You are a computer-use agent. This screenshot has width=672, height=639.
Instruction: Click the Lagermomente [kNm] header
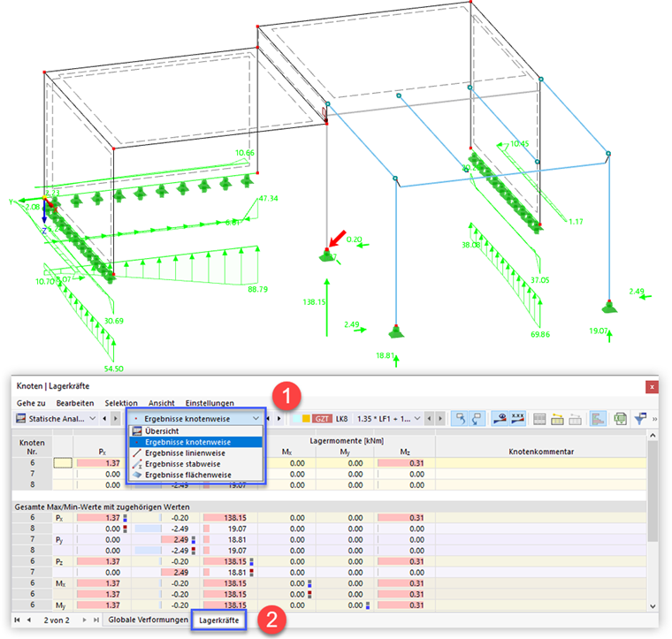pos(347,441)
